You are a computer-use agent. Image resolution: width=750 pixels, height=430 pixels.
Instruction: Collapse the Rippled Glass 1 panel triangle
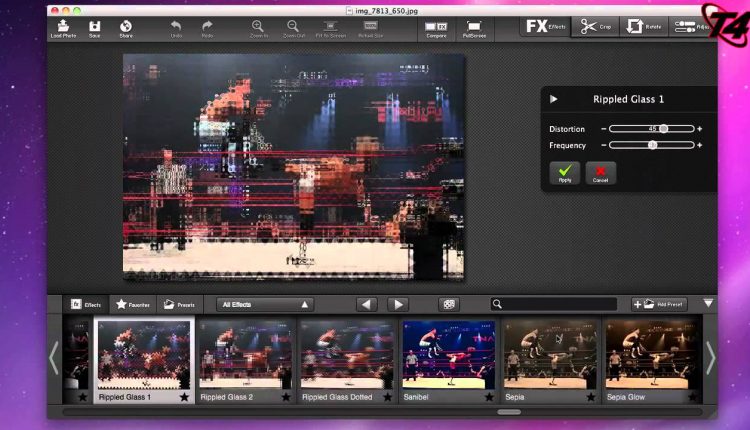coord(553,99)
